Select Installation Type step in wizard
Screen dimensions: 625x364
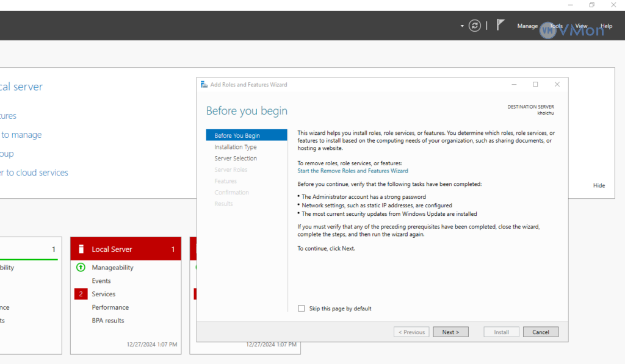coord(236,147)
